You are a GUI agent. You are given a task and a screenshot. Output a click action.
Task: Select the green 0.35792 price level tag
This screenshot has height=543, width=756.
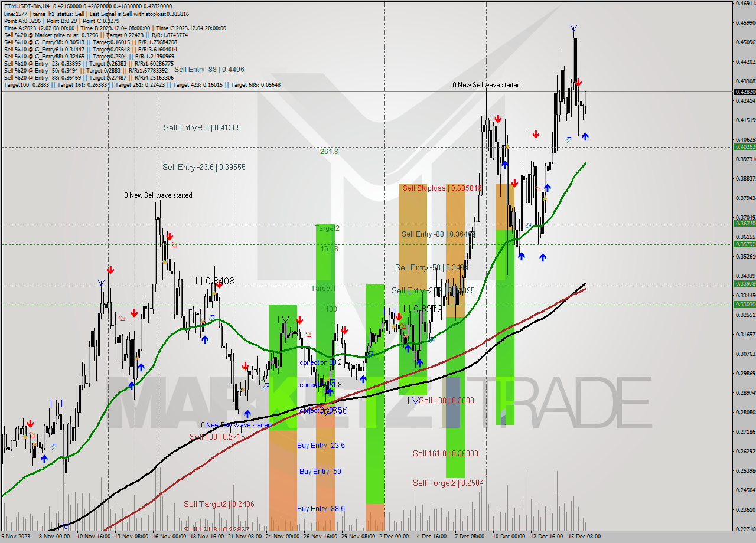tap(744, 244)
